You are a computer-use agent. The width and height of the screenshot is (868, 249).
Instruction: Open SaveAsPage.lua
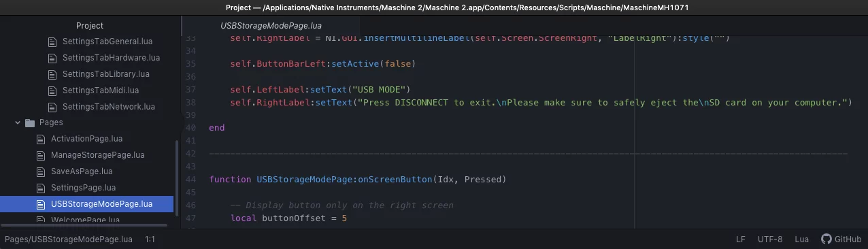82,171
